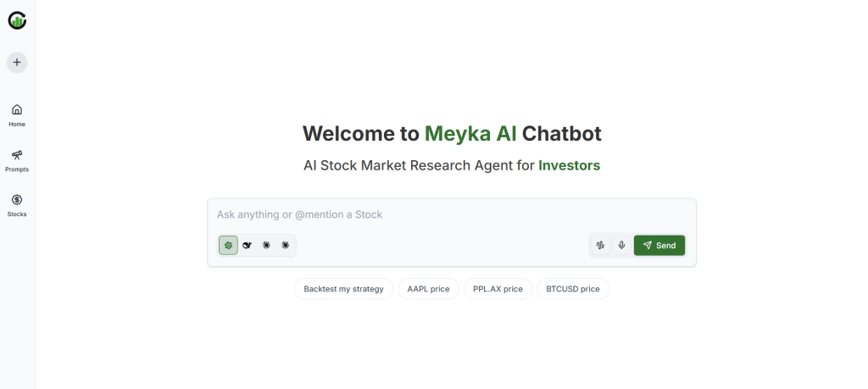Click the microphone dictation icon
This screenshot has width=868, height=389.
[621, 245]
